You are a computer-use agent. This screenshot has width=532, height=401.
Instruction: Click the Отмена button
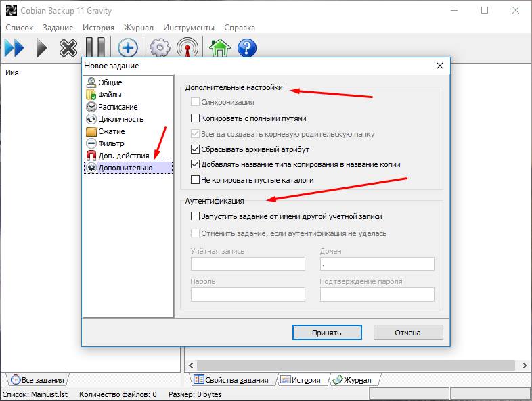pyautogui.click(x=408, y=333)
